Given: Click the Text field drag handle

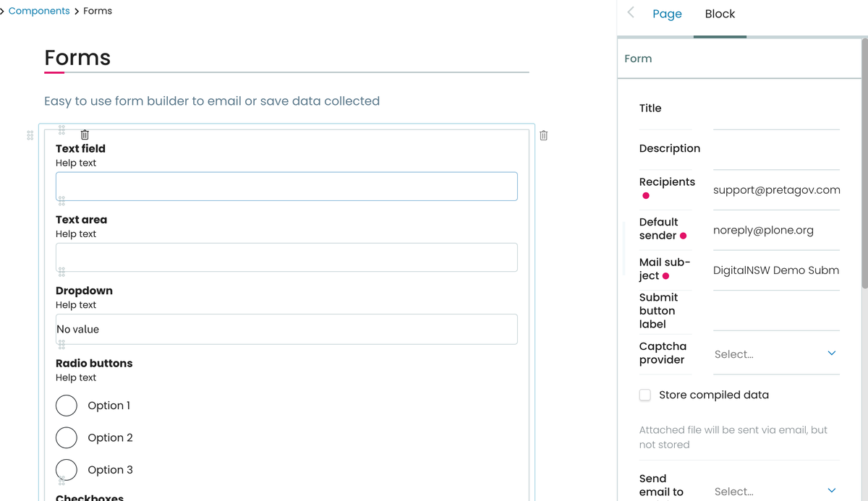Looking at the screenshot, I should pyautogui.click(x=61, y=130).
